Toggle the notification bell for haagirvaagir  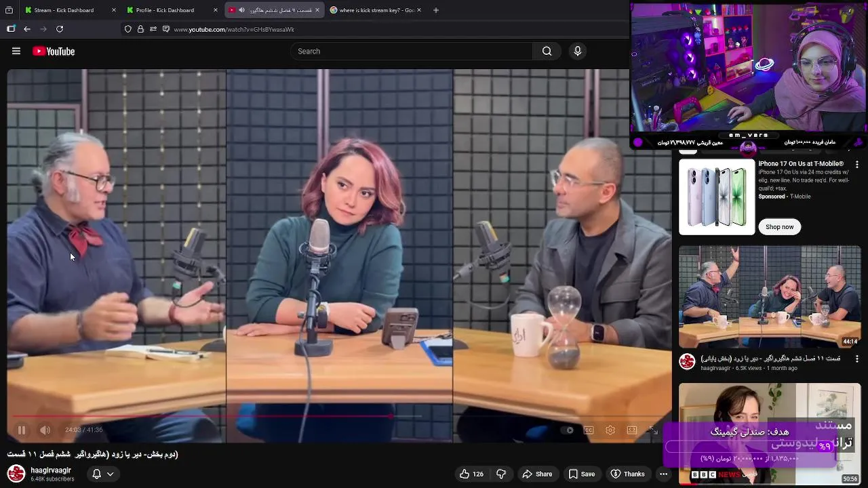pos(96,474)
